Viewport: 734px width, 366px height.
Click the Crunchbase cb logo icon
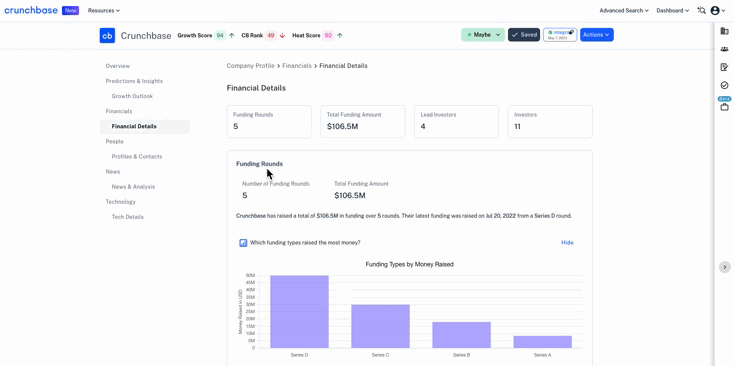click(x=107, y=36)
